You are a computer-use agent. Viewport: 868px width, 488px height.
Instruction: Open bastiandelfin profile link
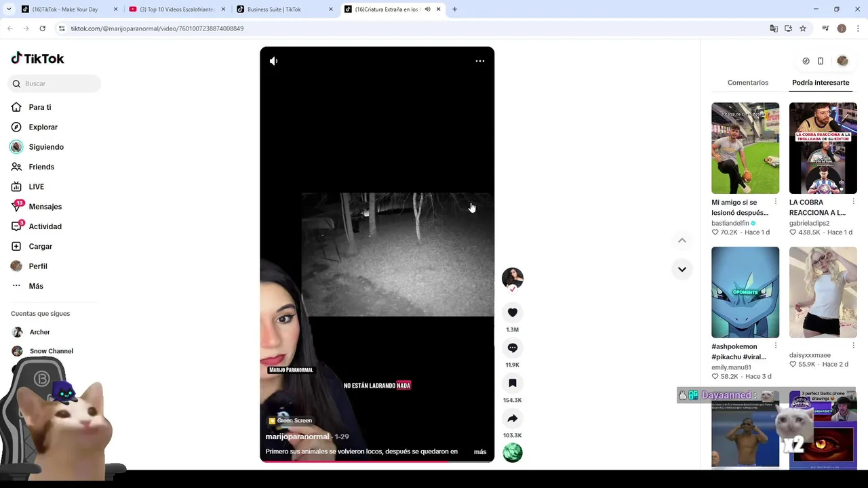(x=730, y=223)
